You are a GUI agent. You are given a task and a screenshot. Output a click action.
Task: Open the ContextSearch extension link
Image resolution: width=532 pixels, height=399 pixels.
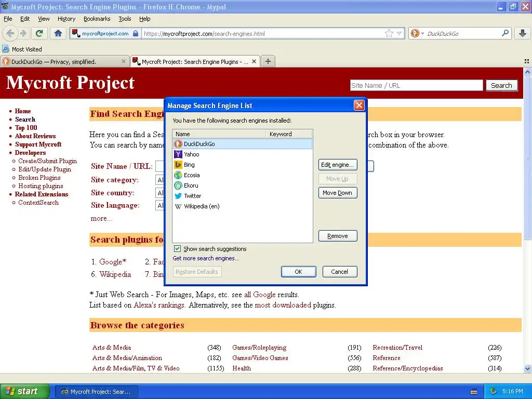click(x=38, y=203)
